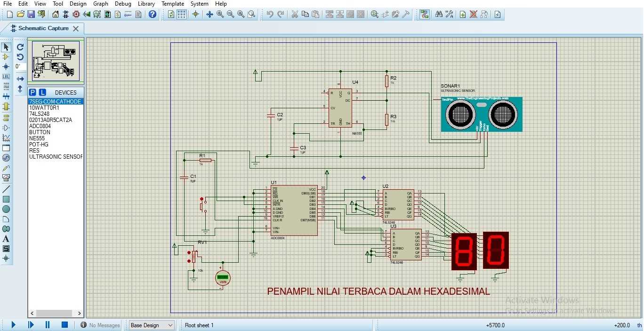
Task: Click the Rotate Anti-Clockwise icon
Action: [20, 57]
